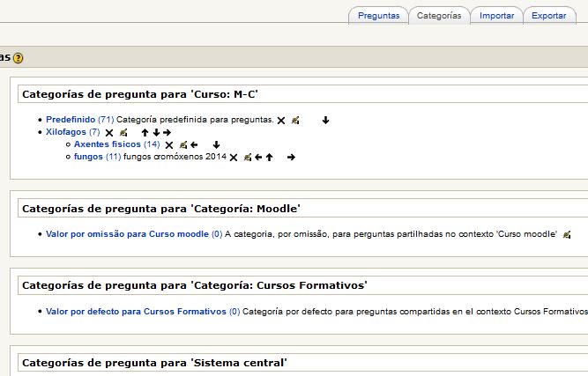The image size is (588, 376).
Task: Edit the fungos category
Action: (248, 158)
